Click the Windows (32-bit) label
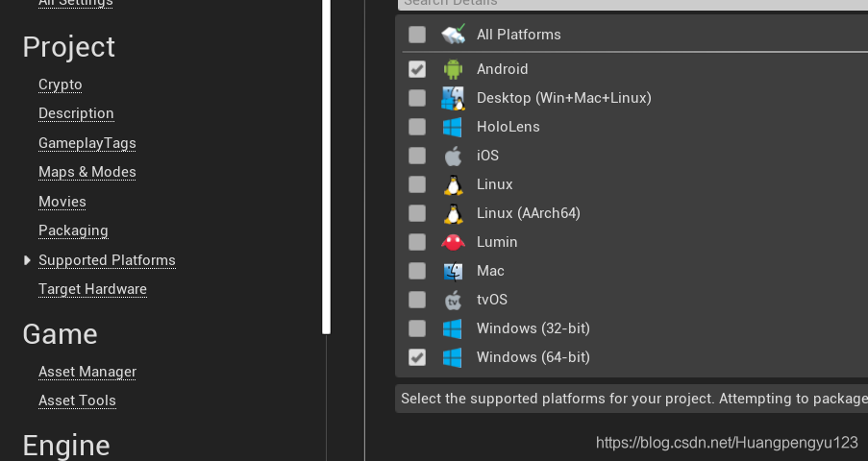Screen dimensions: 868x461 533,328
